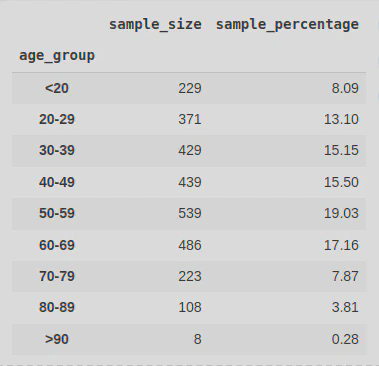
Task: Click the sample_percentage column header
Action: click(x=287, y=25)
